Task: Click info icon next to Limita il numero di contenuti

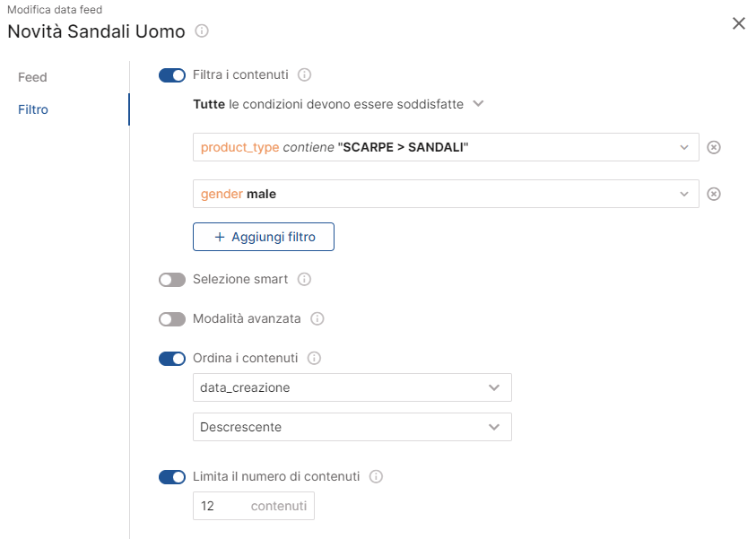Action: 376,476
